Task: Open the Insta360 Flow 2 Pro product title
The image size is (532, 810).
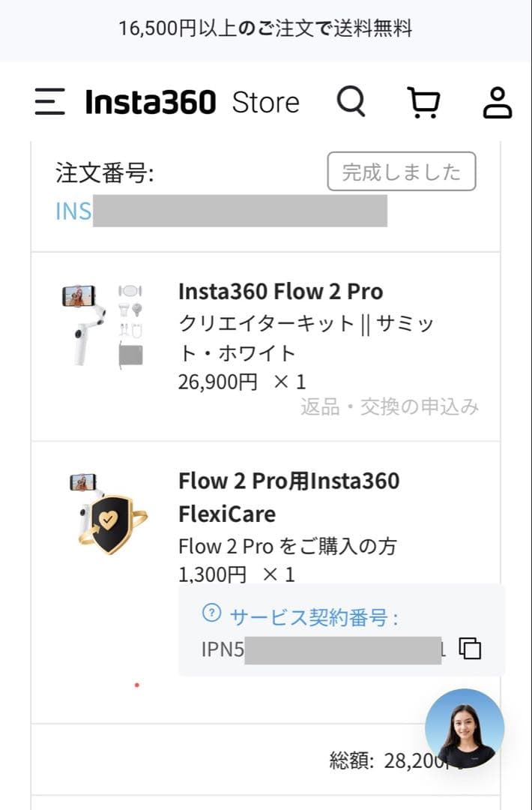Action: (x=280, y=292)
